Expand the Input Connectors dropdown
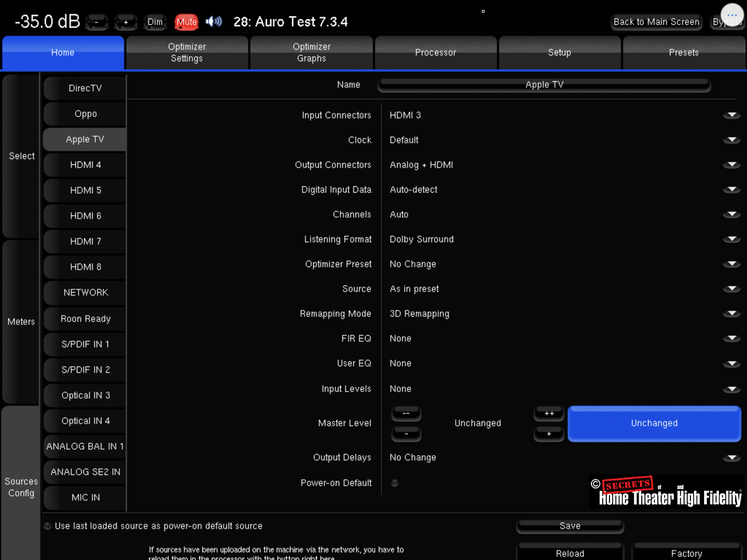Viewport: 747px width, 560px height. (x=731, y=115)
